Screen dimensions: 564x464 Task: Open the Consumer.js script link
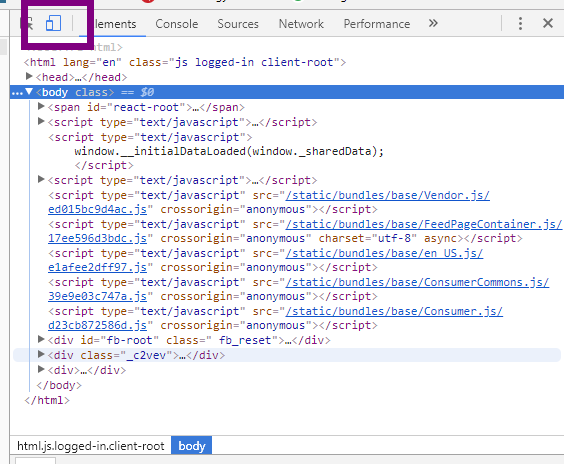(394, 311)
